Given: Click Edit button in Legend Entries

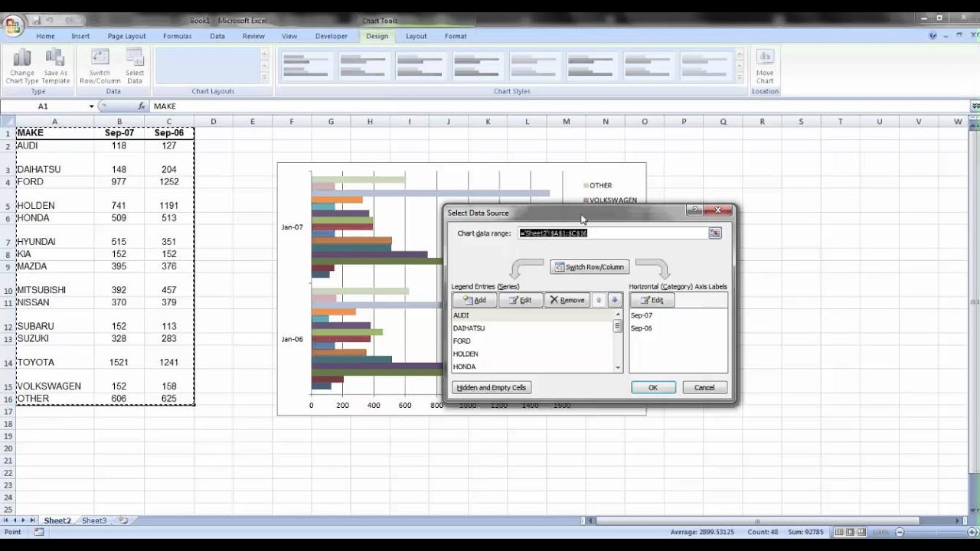Looking at the screenshot, I should [521, 300].
